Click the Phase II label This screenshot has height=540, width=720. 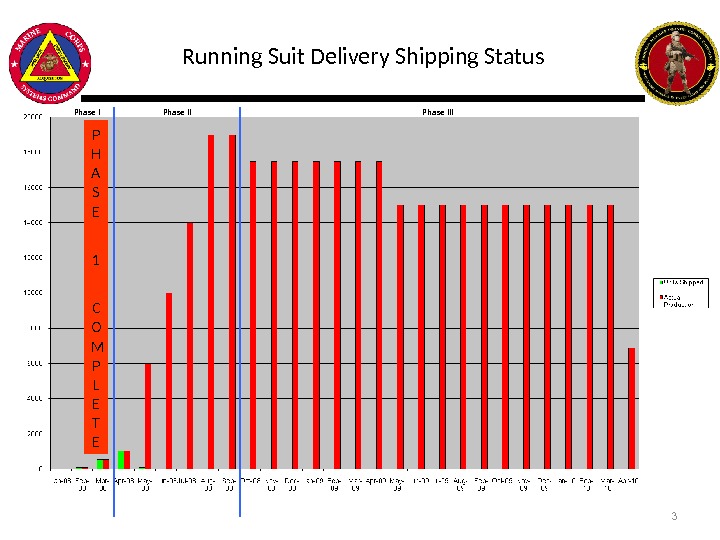177,112
